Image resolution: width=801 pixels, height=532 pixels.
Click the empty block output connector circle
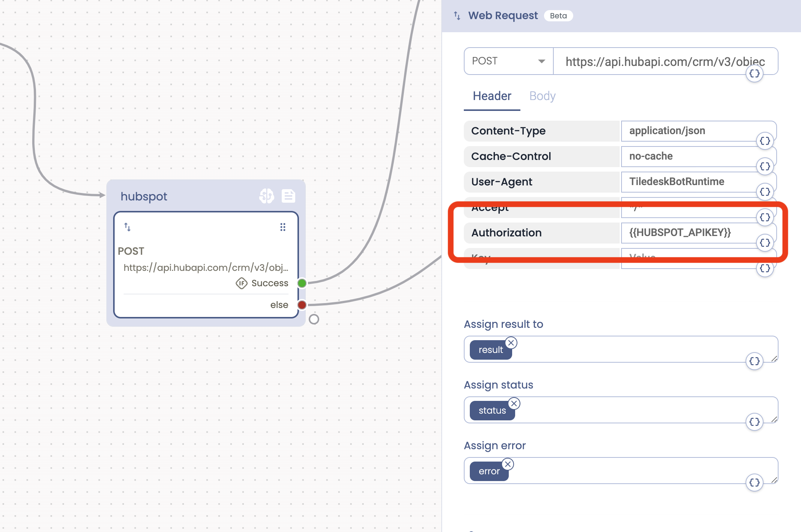pos(314,319)
